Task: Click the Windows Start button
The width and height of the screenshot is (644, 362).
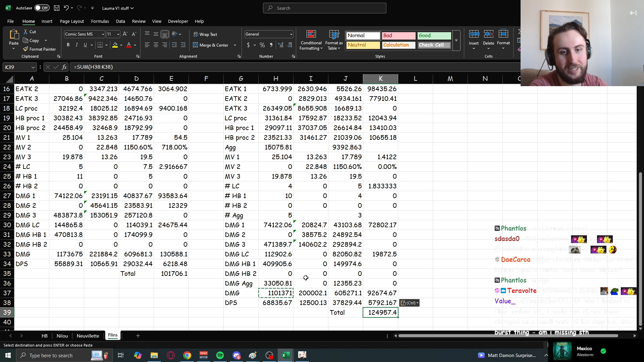Action: (x=8, y=355)
